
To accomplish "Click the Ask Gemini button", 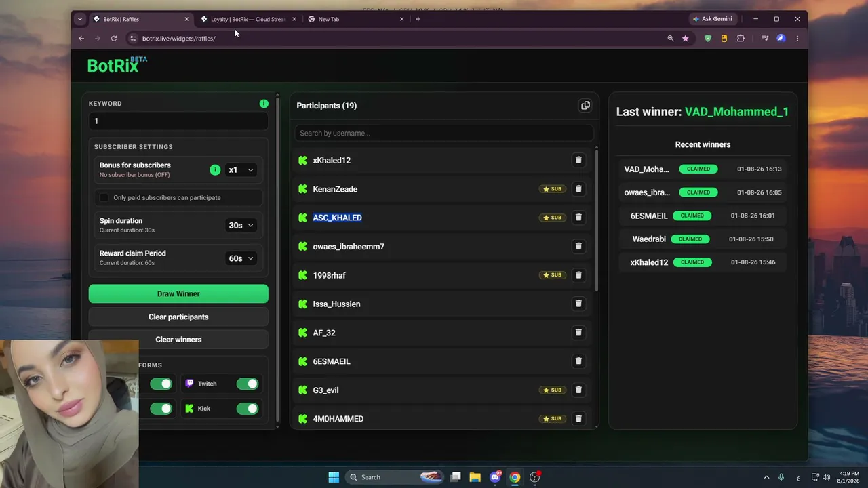I will 713,19.
